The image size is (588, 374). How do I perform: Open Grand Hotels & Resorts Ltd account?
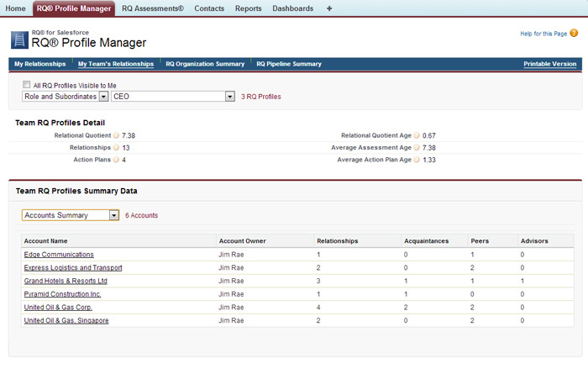(x=66, y=281)
